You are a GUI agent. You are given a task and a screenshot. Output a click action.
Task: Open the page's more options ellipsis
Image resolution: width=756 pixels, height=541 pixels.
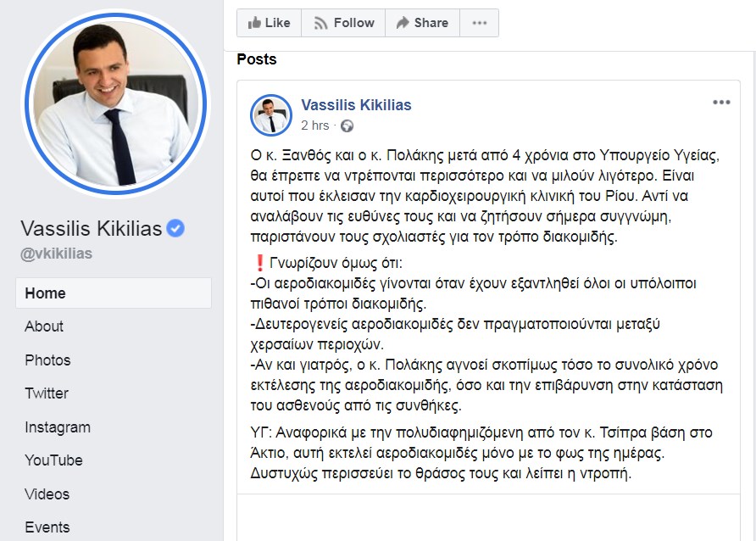(x=479, y=23)
